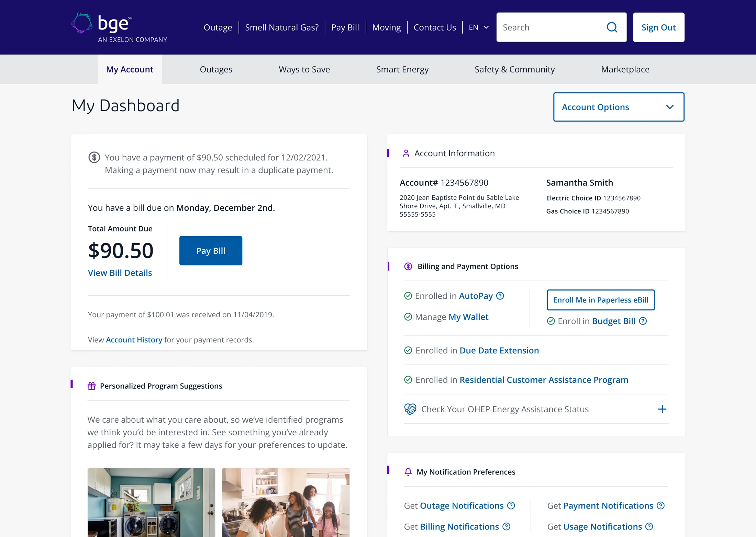Click the scheduled payment dollar icon
This screenshot has width=756, height=537.
pos(94,157)
